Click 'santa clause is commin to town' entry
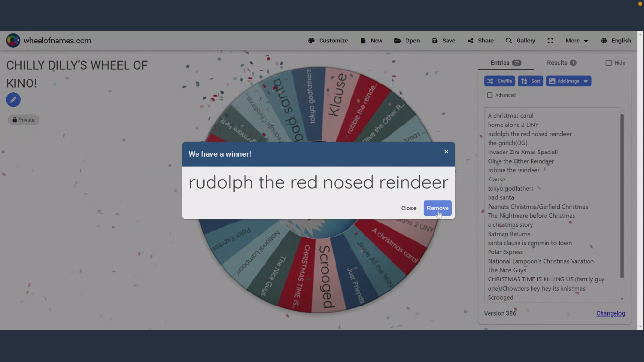 pyautogui.click(x=530, y=243)
